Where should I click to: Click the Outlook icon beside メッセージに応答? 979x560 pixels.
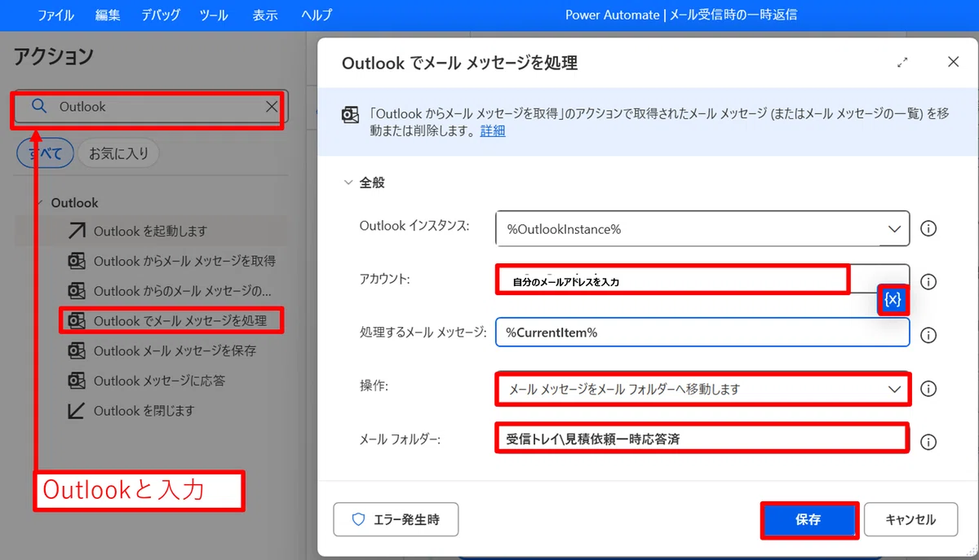click(x=77, y=381)
